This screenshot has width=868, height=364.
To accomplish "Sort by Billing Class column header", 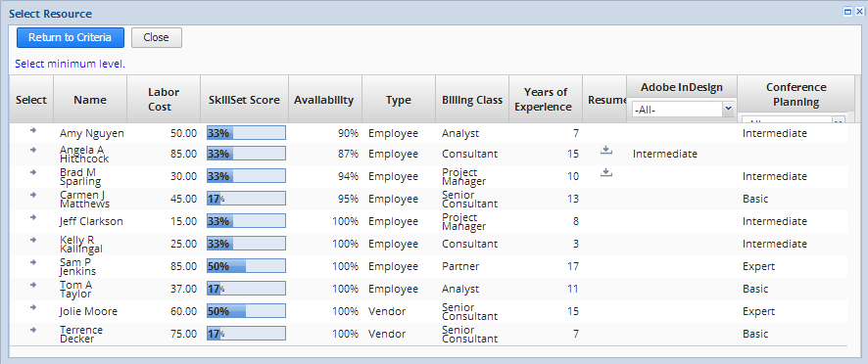I will click(x=472, y=100).
